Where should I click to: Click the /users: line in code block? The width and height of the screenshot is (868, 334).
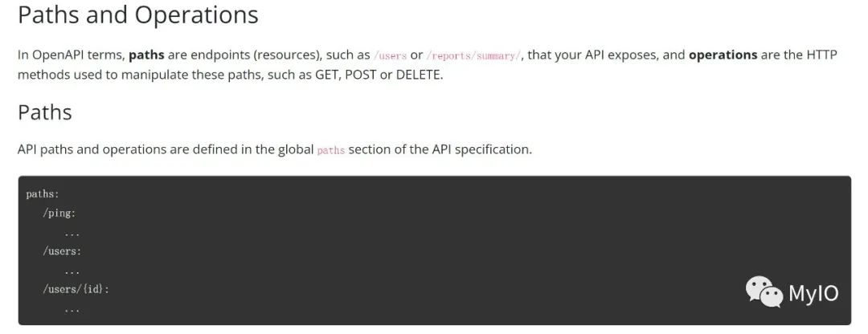click(62, 251)
